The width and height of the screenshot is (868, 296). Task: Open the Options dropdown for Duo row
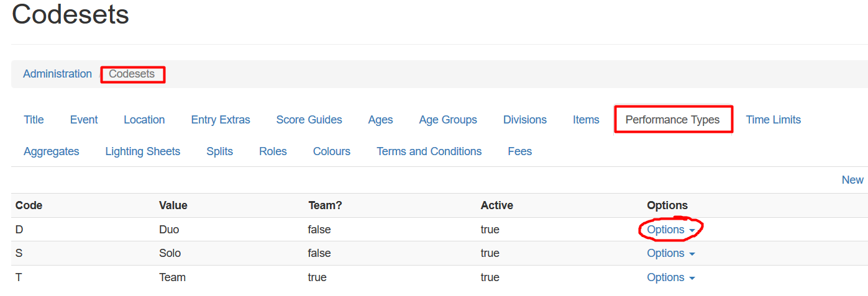coord(670,230)
